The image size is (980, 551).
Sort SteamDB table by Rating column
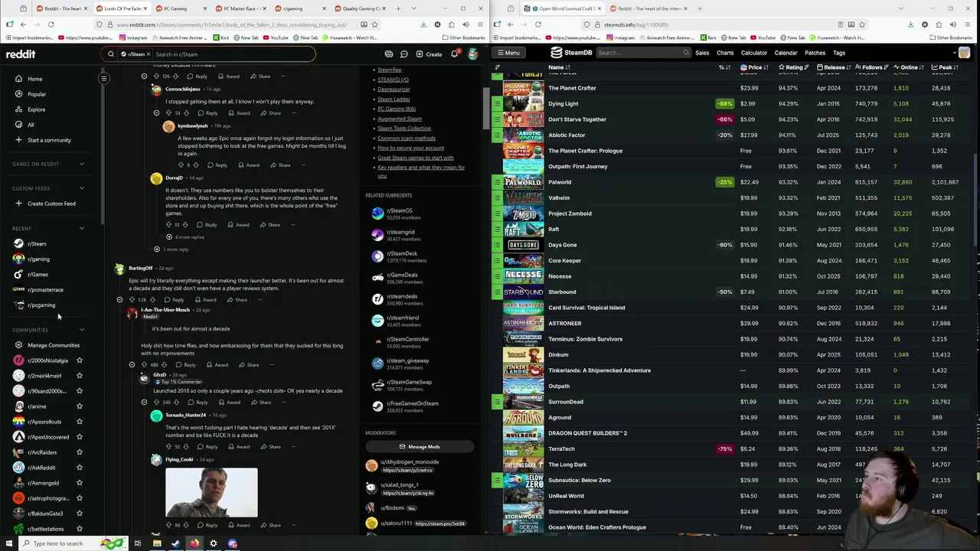794,67
